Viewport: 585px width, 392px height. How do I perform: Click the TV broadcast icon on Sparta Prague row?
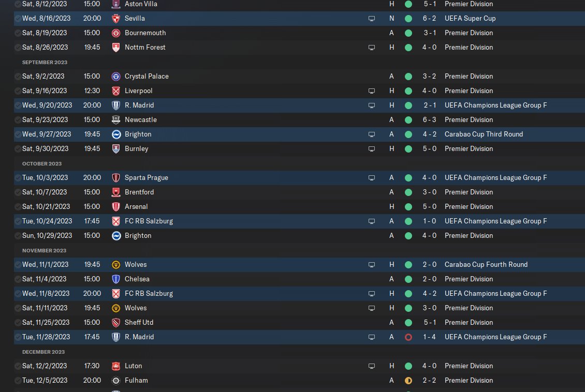[372, 178]
